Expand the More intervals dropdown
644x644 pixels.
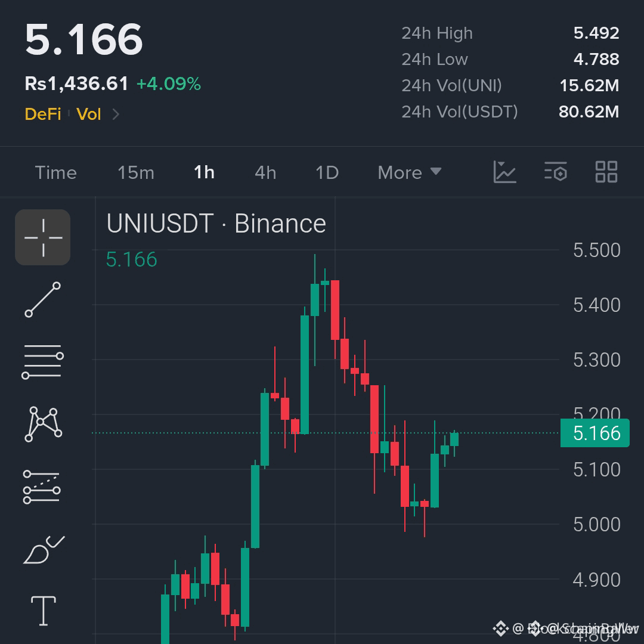[410, 172]
